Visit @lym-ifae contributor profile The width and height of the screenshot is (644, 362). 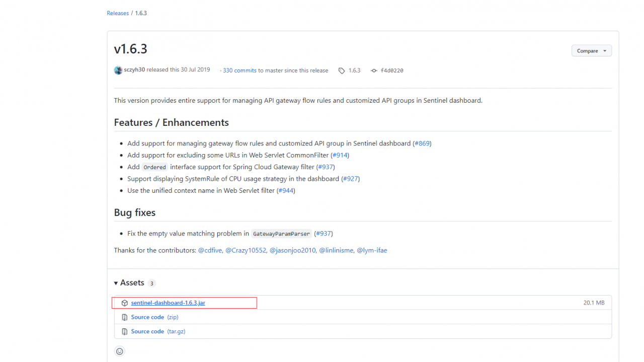tap(372, 250)
